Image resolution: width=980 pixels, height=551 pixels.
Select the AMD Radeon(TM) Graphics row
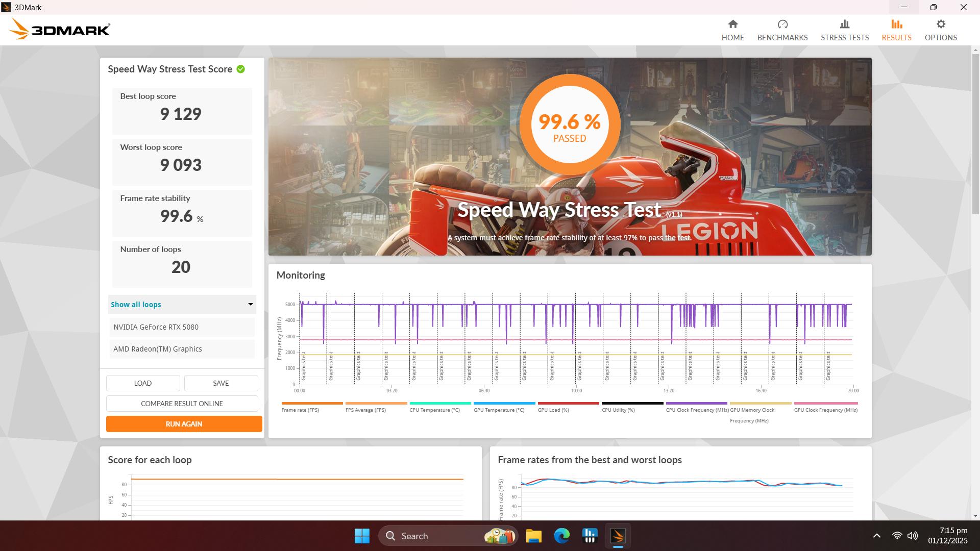(182, 349)
